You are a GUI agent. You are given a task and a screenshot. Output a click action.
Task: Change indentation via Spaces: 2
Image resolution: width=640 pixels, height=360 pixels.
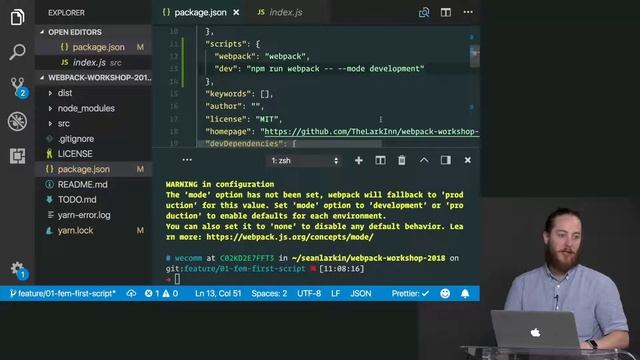tap(269, 293)
